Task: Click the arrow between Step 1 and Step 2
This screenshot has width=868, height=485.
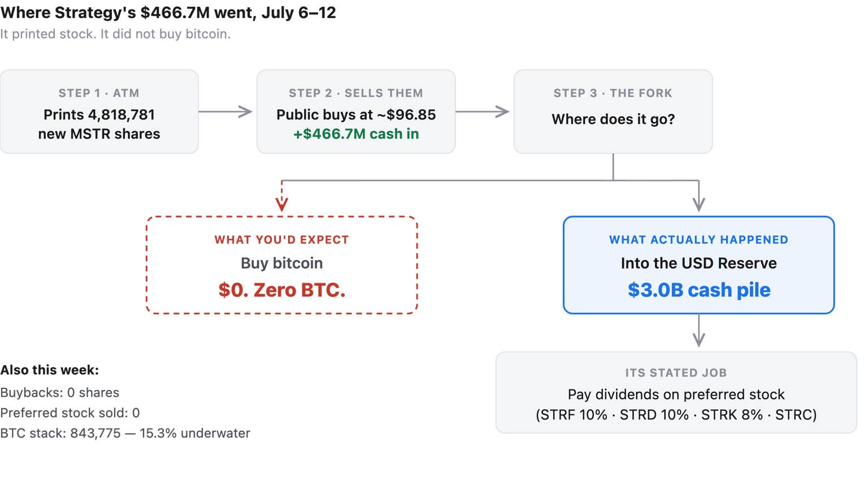Action: [225, 111]
